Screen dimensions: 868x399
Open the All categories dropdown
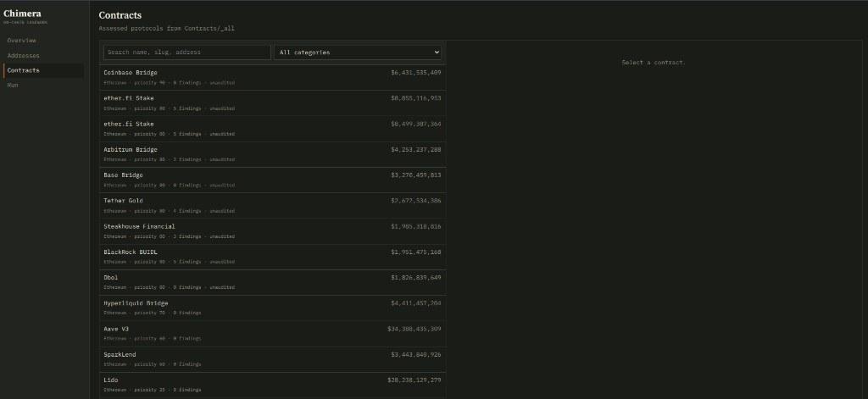click(358, 53)
